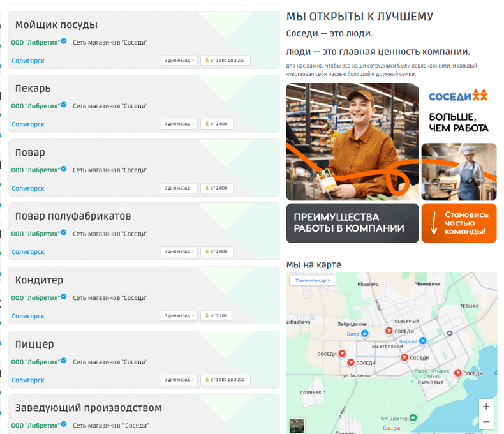Zoom out the map with minus icon
The image size is (504, 434).
click(x=486, y=421)
